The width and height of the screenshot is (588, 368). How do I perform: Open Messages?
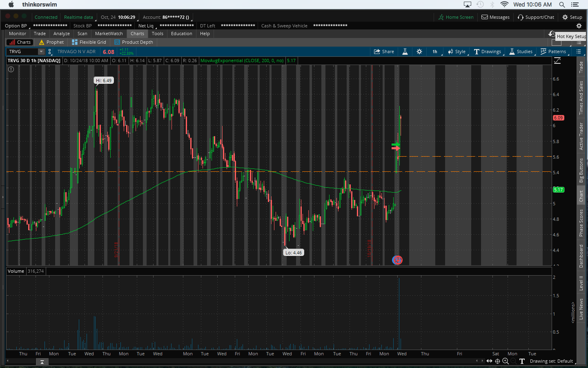coord(495,17)
